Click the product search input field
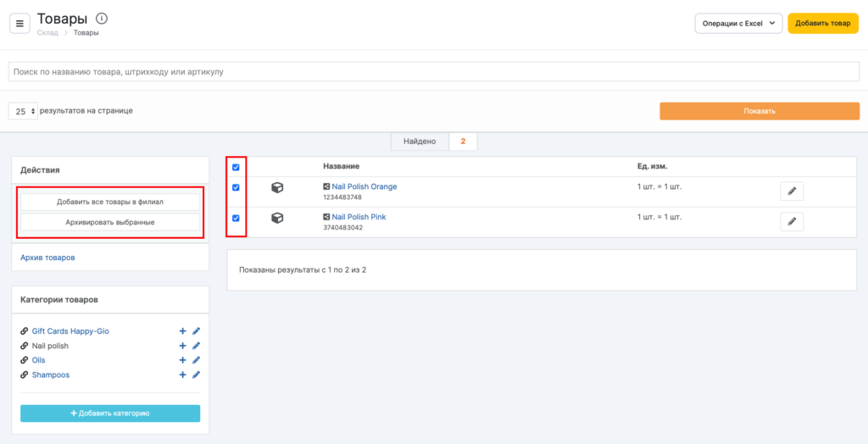The height and width of the screenshot is (444, 868). click(x=433, y=72)
